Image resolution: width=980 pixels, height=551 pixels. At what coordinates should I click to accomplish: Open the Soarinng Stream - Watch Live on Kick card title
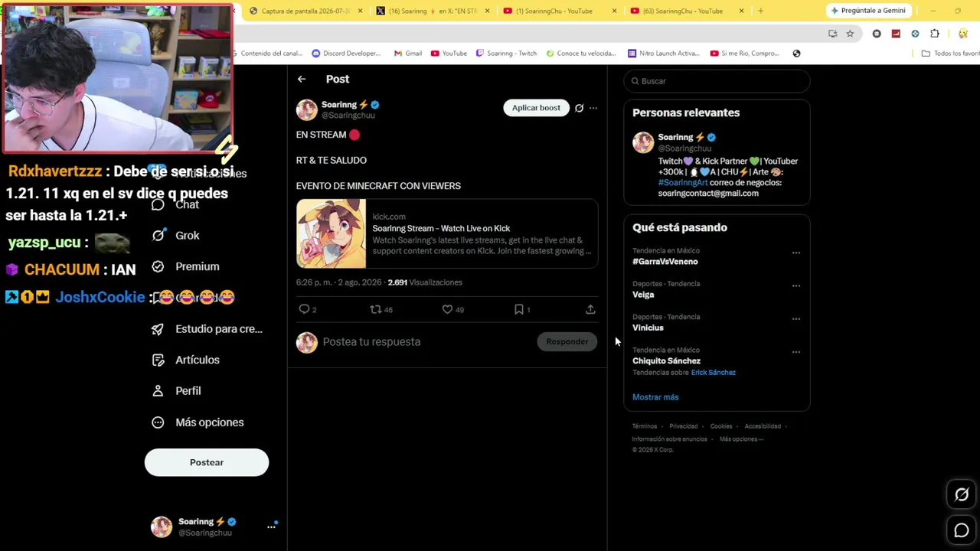pyautogui.click(x=441, y=228)
